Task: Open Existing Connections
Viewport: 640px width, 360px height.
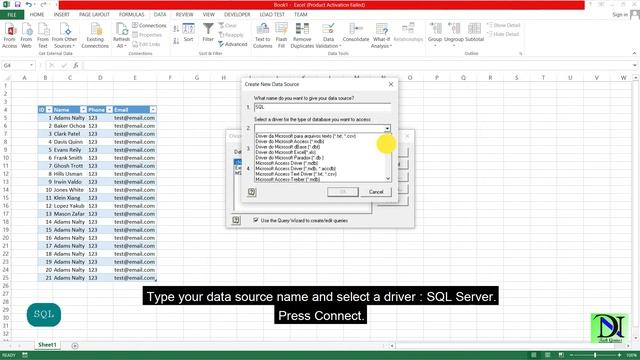Action: pyautogui.click(x=95, y=35)
